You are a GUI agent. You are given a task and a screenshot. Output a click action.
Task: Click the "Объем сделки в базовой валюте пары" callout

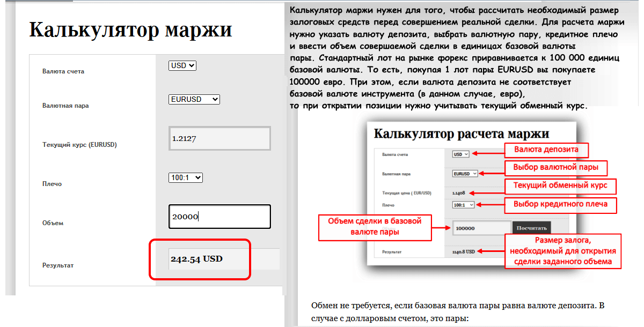375,227
